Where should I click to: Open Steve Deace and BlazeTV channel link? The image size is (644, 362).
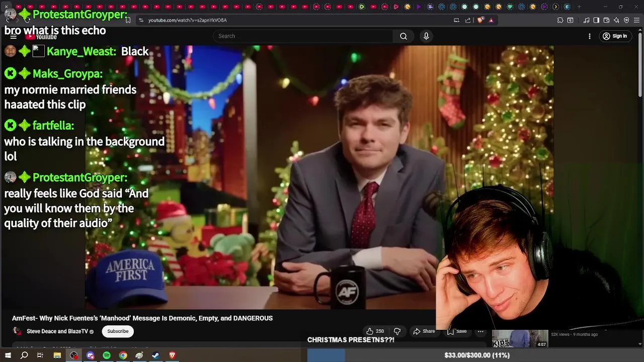(x=57, y=331)
